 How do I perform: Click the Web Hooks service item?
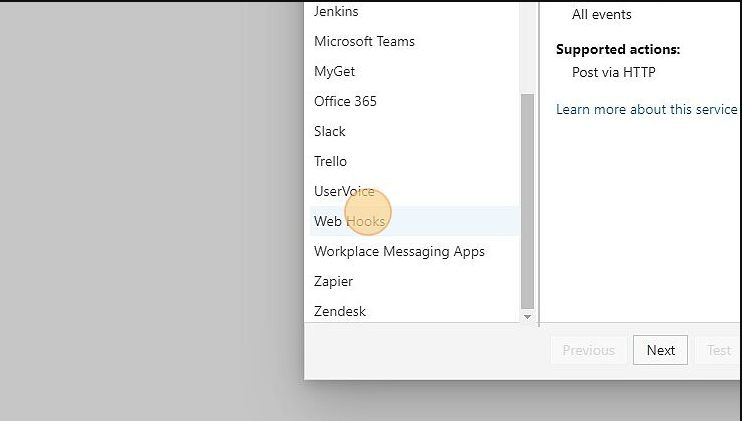point(349,222)
